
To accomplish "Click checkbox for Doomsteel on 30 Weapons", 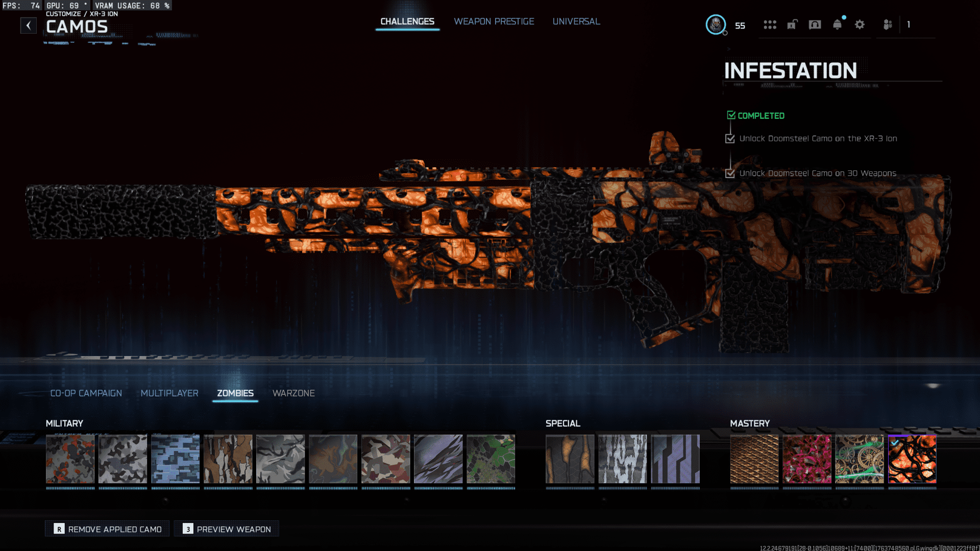I will pyautogui.click(x=730, y=173).
